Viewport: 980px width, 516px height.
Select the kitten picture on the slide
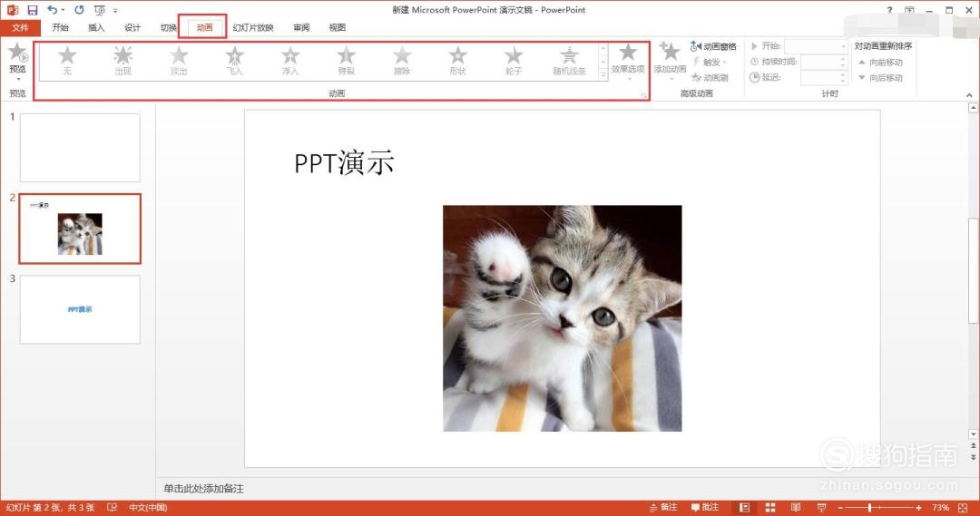(x=563, y=318)
